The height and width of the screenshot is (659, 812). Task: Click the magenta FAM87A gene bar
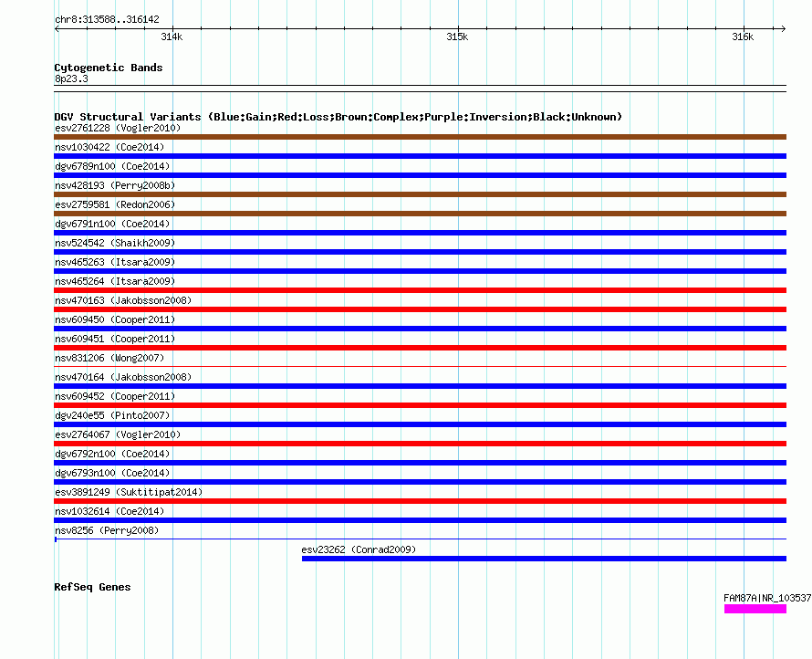[755, 610]
